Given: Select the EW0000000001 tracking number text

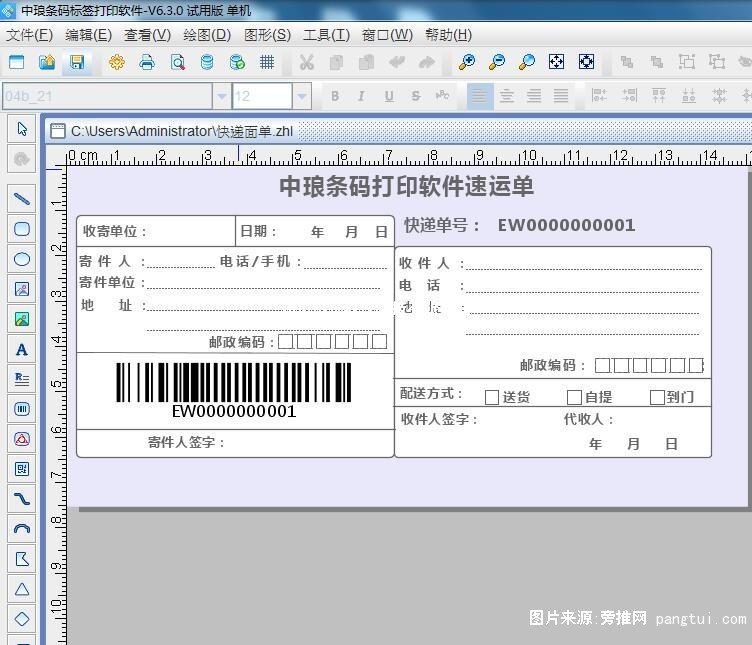Looking at the screenshot, I should pyautogui.click(x=566, y=225).
